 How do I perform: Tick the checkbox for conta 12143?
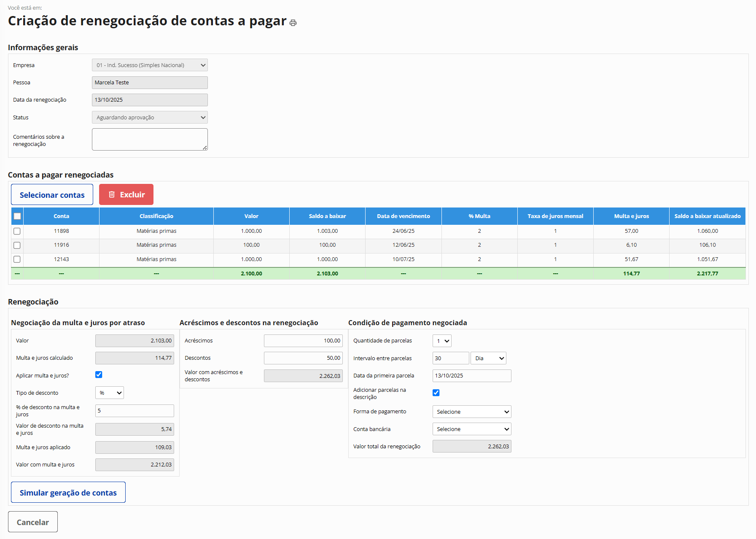[x=17, y=259]
